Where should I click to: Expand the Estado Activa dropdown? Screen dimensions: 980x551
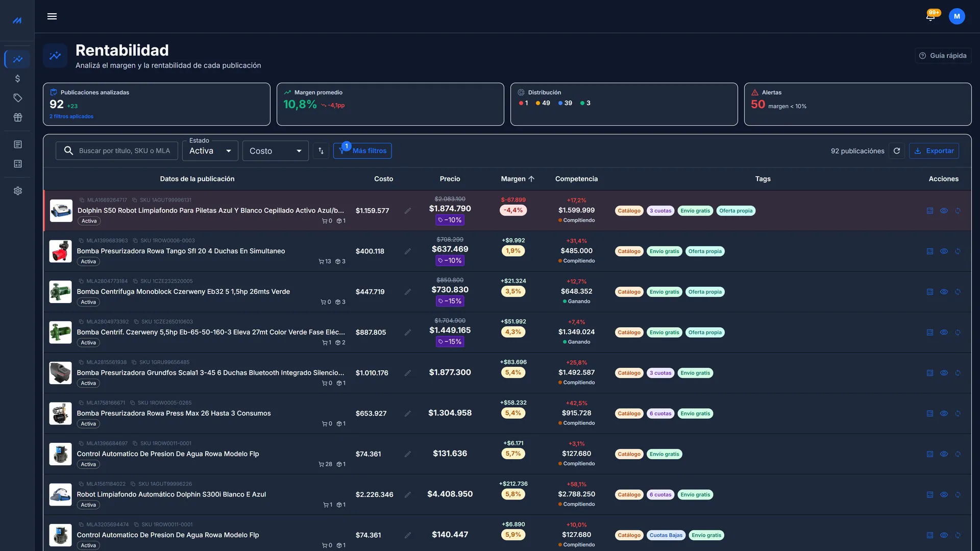pyautogui.click(x=210, y=151)
